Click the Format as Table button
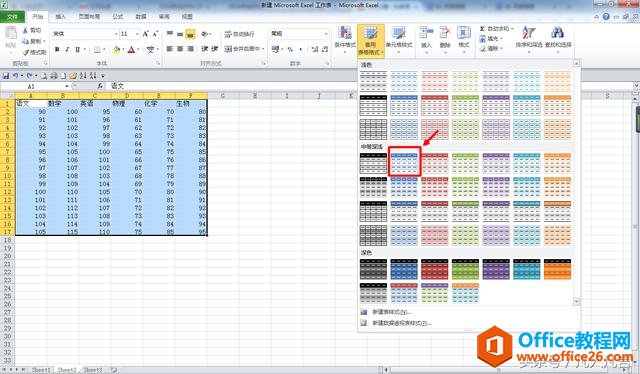This screenshot has width=640, height=374. 371,40
